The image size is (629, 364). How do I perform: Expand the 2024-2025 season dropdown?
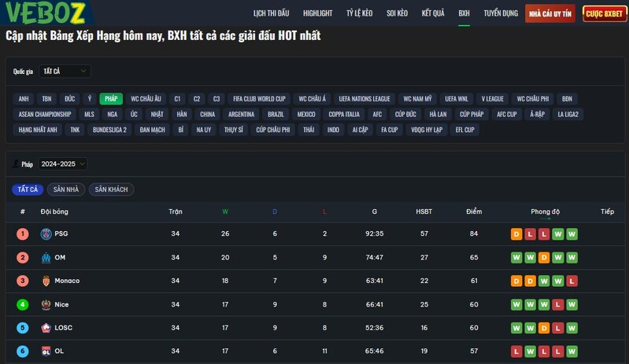[x=63, y=164]
